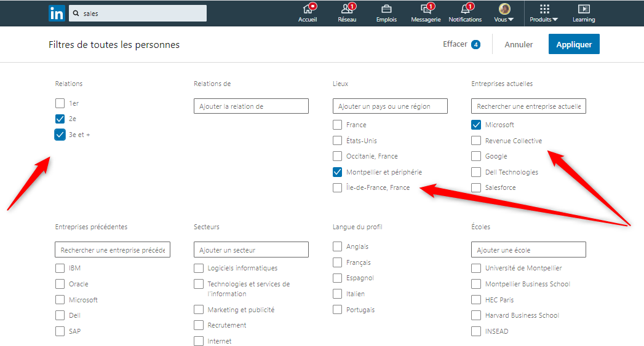
Task: Check Portugais profile language
Action: pos(337,310)
